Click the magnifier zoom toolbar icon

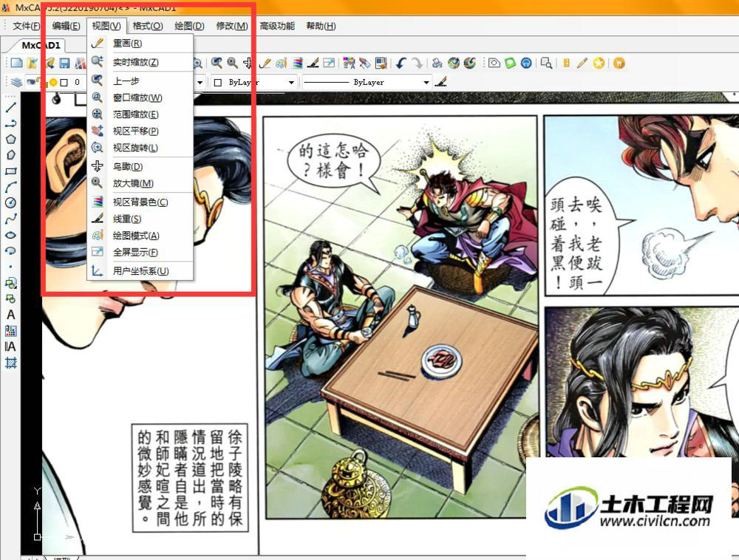coord(232,63)
